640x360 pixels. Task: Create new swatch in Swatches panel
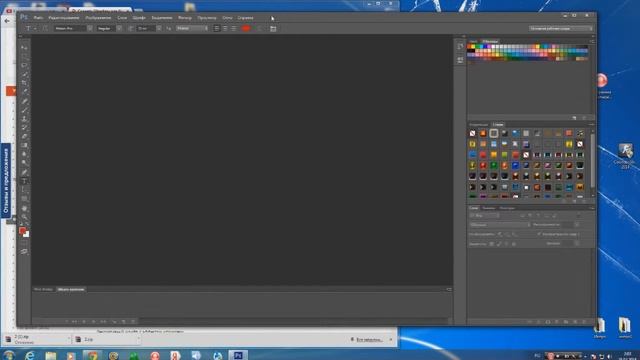[574, 118]
